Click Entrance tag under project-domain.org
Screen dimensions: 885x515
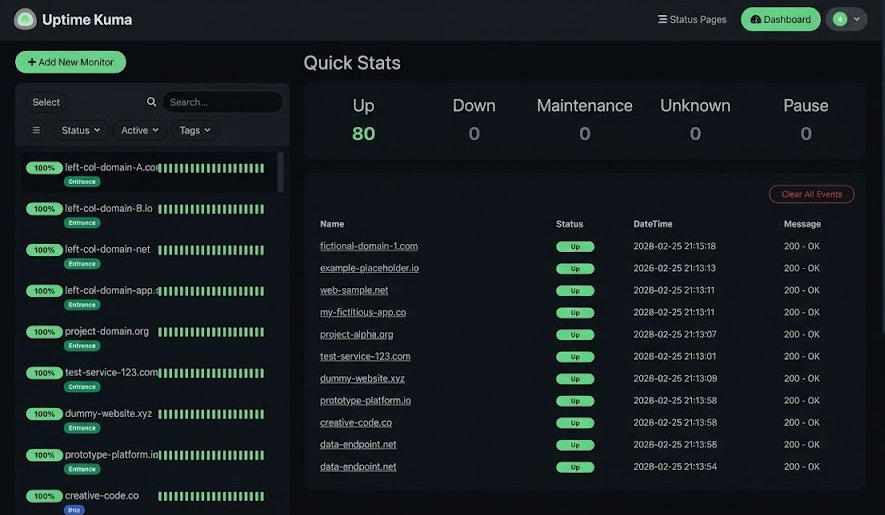(82, 346)
